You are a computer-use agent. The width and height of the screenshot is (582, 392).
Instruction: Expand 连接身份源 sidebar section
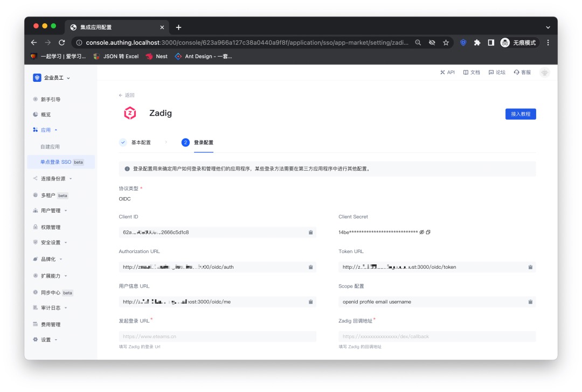click(x=53, y=179)
